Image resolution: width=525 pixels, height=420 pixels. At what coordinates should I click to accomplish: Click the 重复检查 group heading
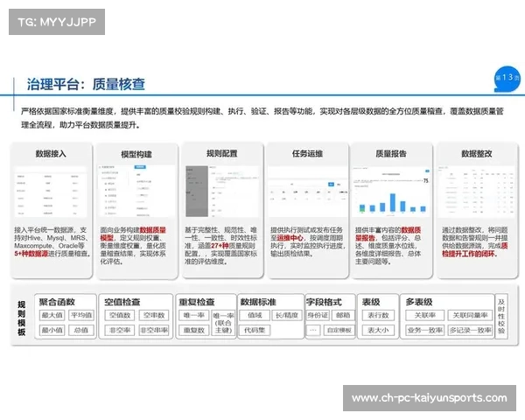pos(196,302)
